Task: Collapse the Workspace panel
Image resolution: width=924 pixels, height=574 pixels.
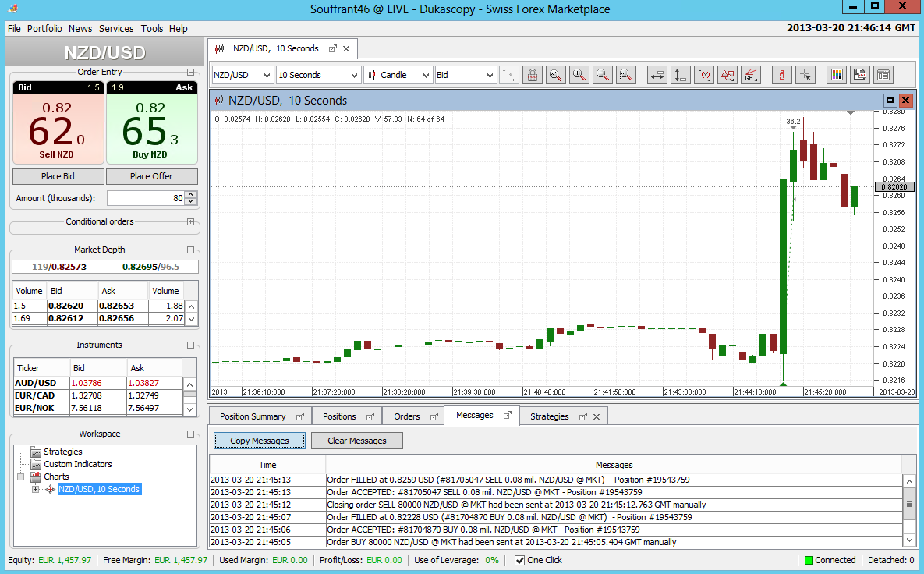Action: (x=190, y=434)
